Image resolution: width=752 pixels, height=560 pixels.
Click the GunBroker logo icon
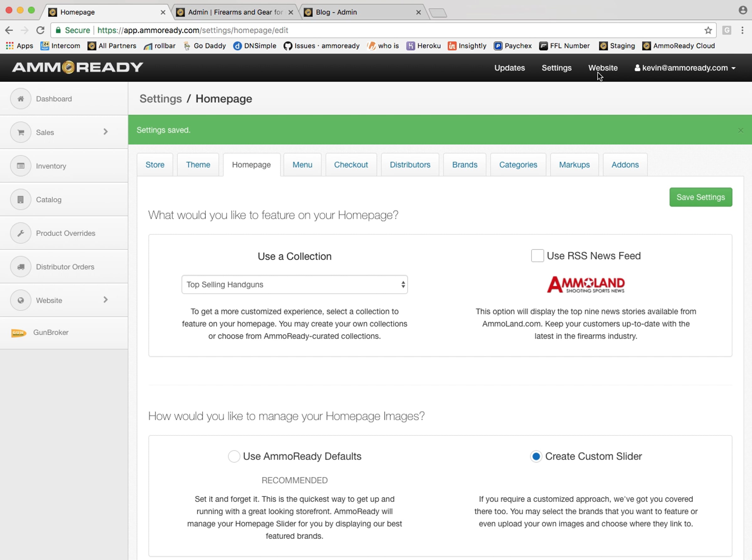click(x=19, y=333)
